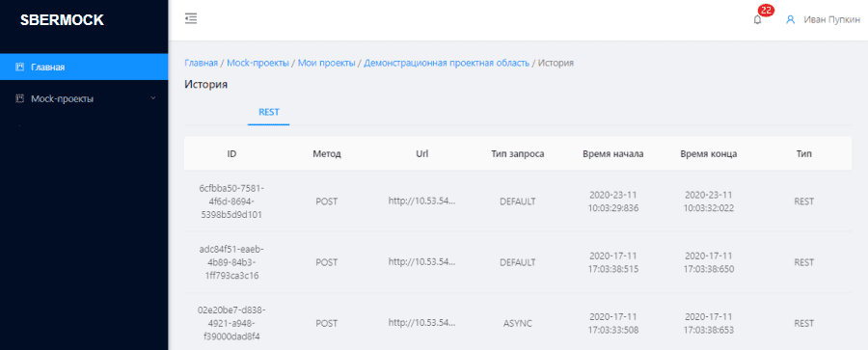Screen dimensions: 868x350
Task: Click the Url column header
Action: [x=421, y=154]
